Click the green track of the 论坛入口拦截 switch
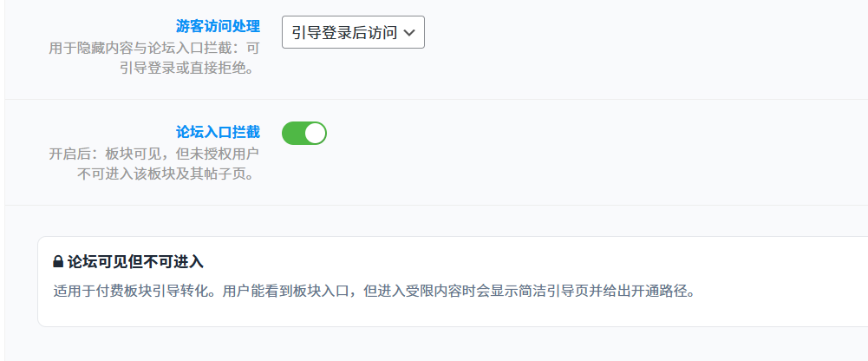Viewport: 868px width, 361px height. point(293,133)
